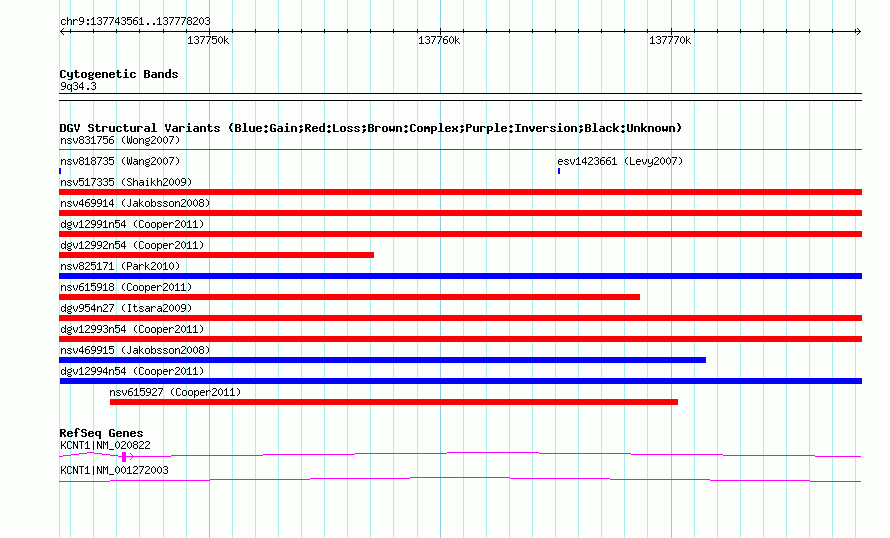Click the 137760k ruler tick label
The height and width of the screenshot is (538, 890).
pos(439,40)
